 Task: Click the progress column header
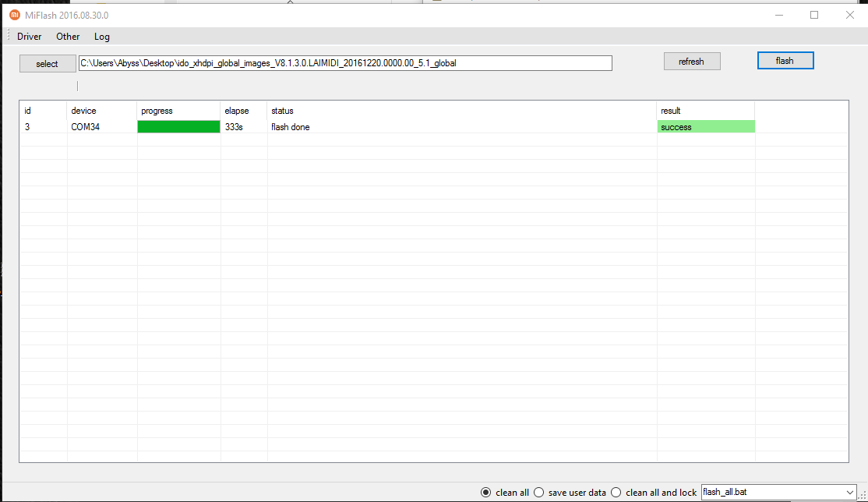tap(178, 111)
